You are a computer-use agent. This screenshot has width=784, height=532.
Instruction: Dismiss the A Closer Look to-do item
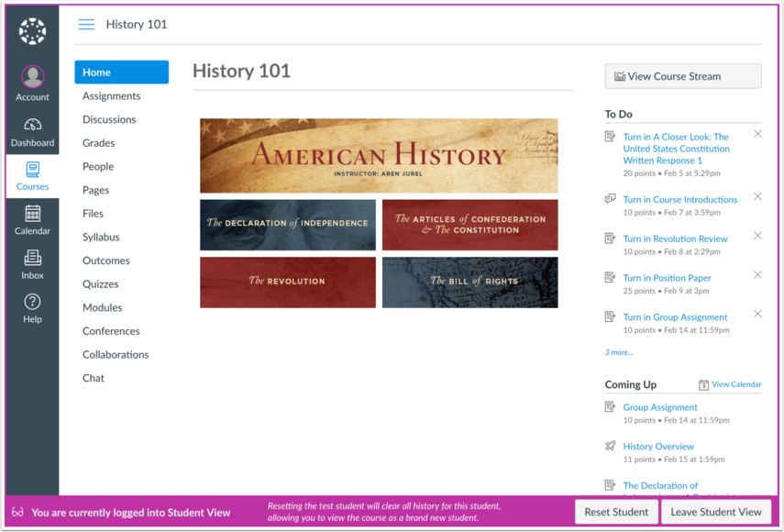757,134
